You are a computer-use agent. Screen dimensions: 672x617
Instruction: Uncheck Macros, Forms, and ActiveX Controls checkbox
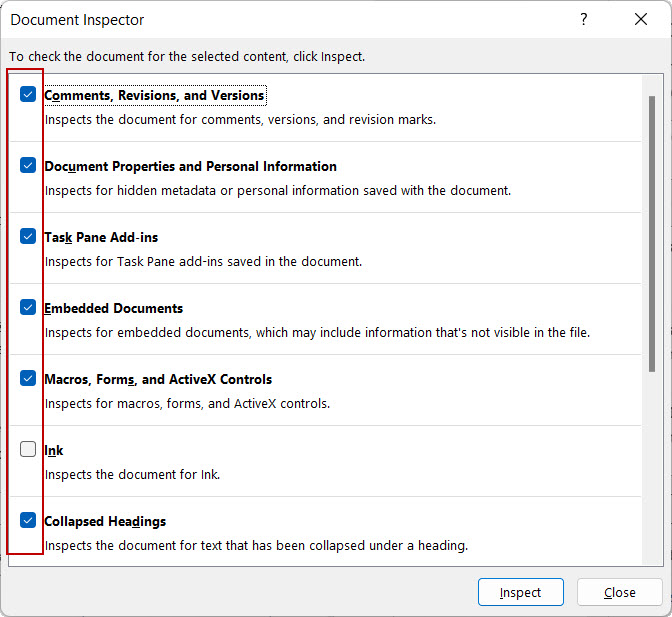click(x=28, y=379)
